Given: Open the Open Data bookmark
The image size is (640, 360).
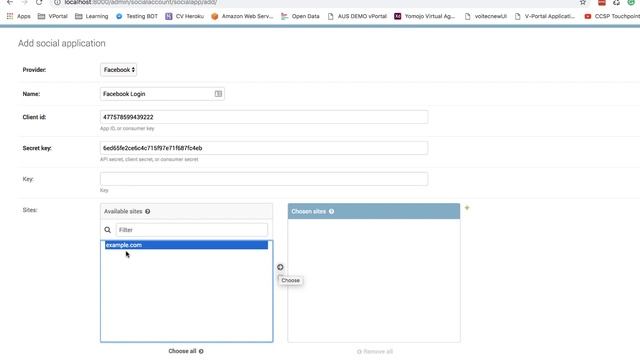Looking at the screenshot, I should point(300,16).
